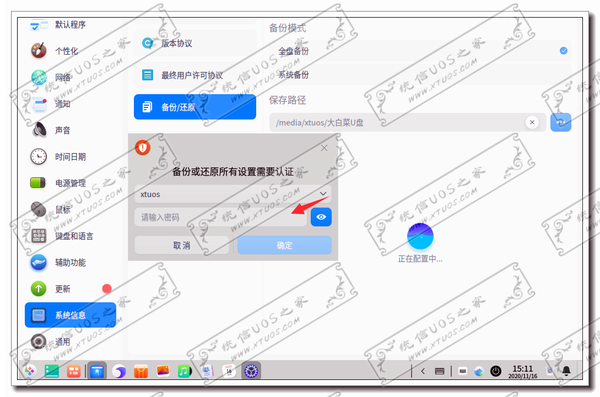Click the 请输入密码 password field
The width and height of the screenshot is (600, 397).
(220, 217)
